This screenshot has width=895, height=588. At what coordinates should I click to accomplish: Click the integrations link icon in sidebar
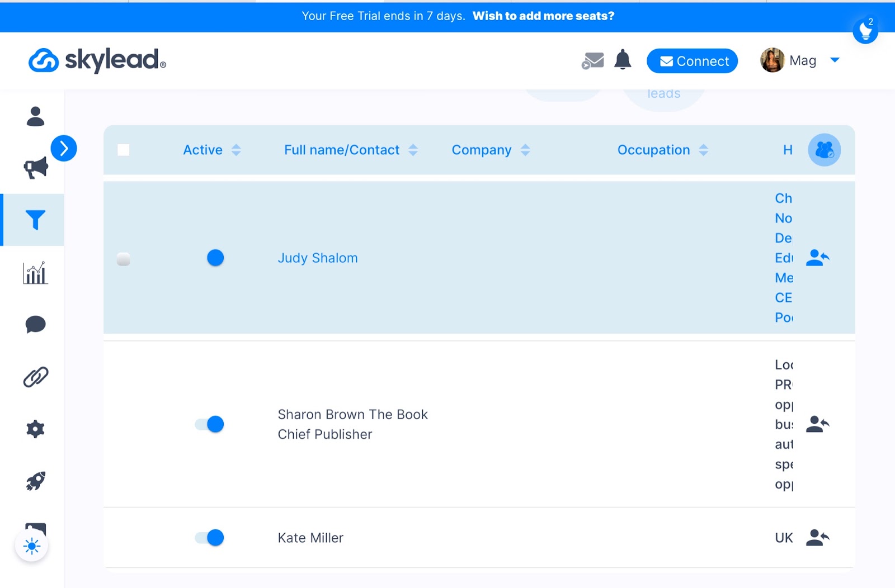coord(35,376)
